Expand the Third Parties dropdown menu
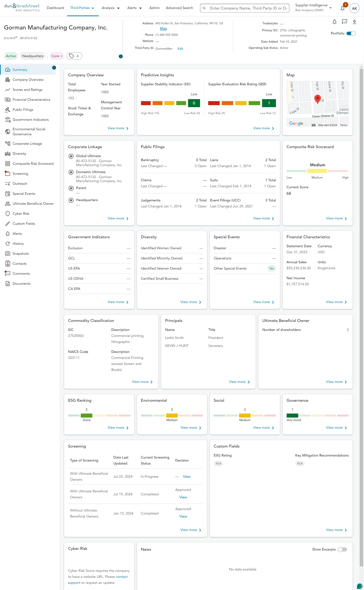Screen dimensions: 364x590 point(82,8)
